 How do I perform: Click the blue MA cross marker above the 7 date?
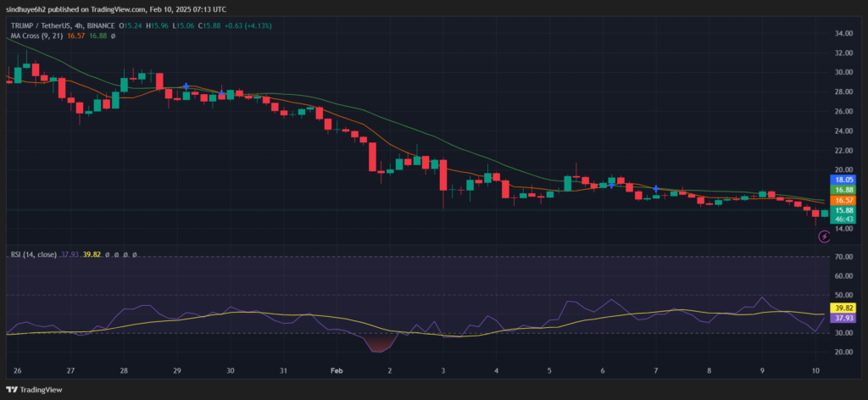(655, 189)
